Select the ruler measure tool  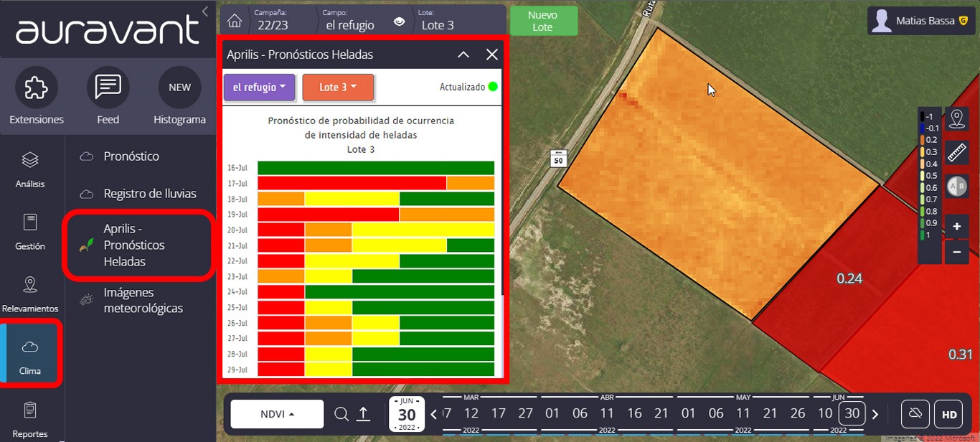(956, 152)
